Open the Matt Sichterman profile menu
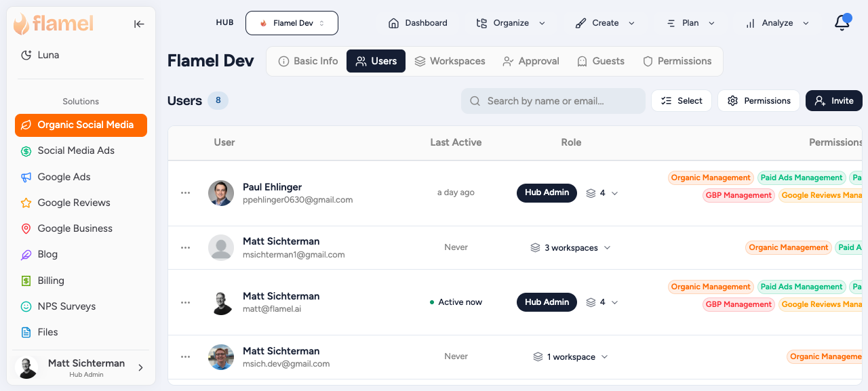Viewport: 868px width, 391px height. pyautogui.click(x=81, y=368)
